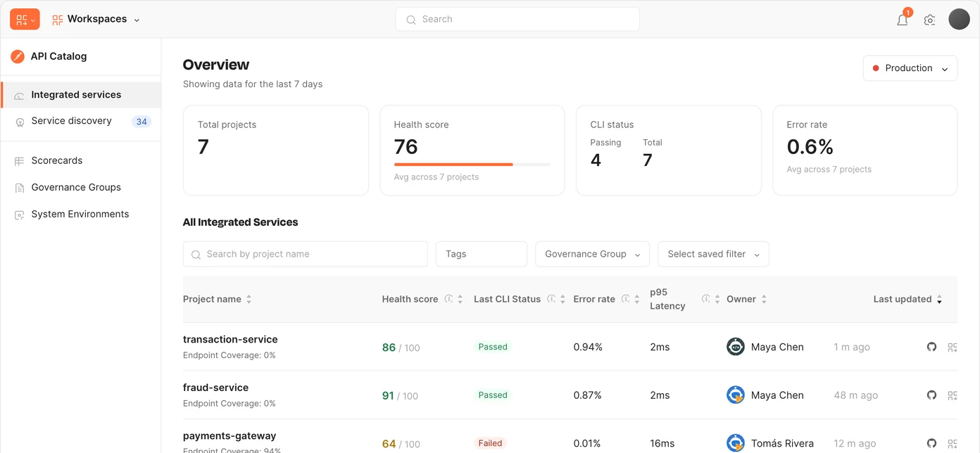
Task: Open the Governance Group dropdown
Action: click(592, 254)
